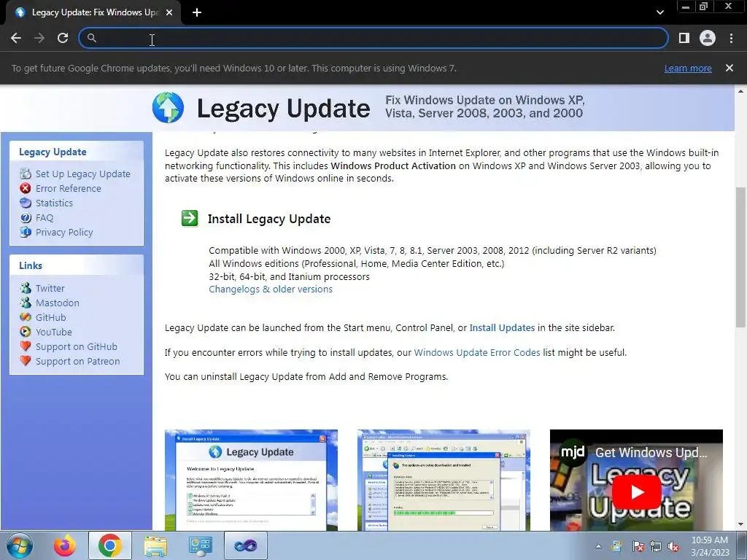View the installing updates screenshot thumbnail
Viewport: 747px width, 560px height.
[444, 480]
